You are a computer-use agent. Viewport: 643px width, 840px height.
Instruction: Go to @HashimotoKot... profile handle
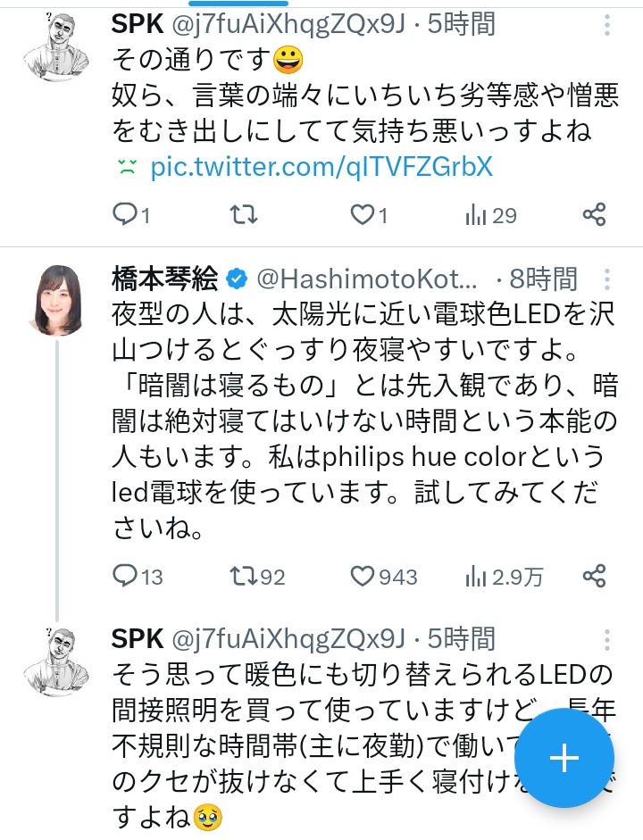point(366,279)
